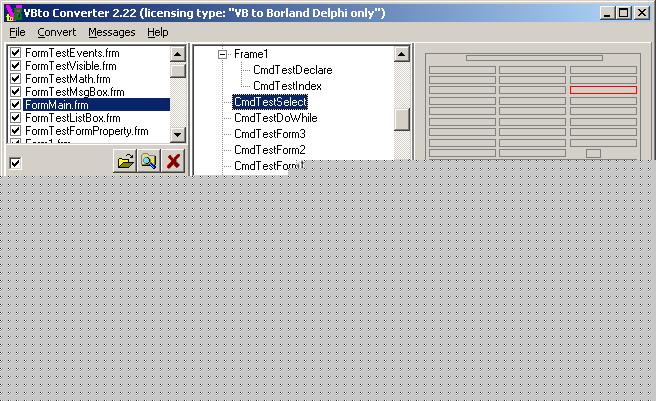This screenshot has width=656, height=401.
Task: Click the file list scrollbar thumb
Action: tap(177, 70)
